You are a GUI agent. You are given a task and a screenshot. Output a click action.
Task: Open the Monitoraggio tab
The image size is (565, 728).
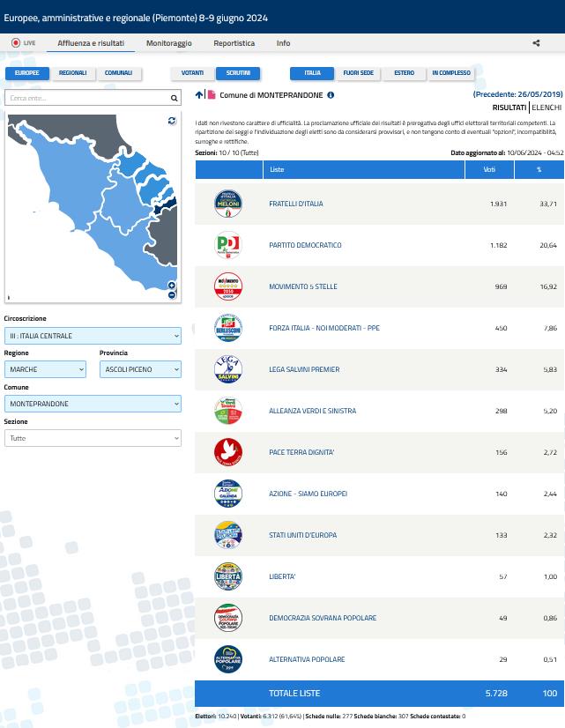coord(168,43)
